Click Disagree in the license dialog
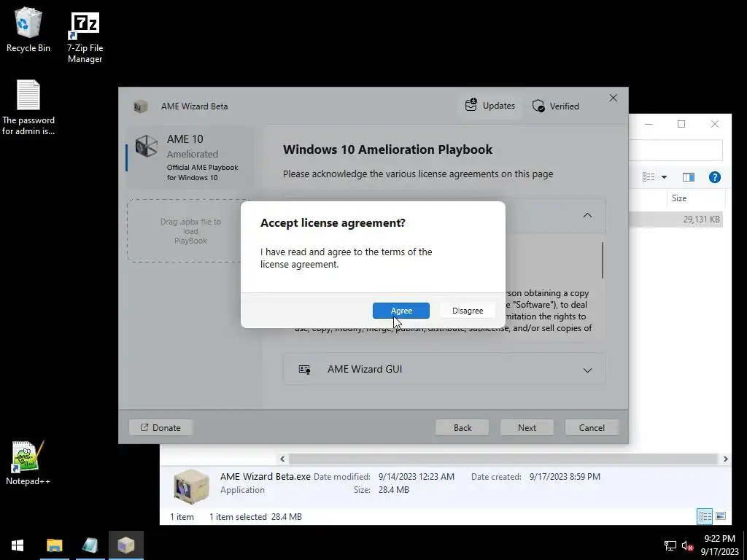This screenshot has height=560, width=747. (468, 311)
